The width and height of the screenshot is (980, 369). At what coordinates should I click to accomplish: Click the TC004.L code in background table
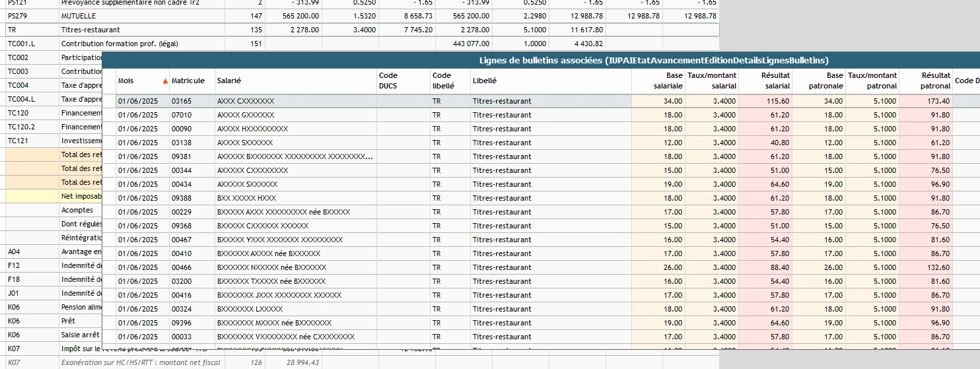[x=21, y=99]
